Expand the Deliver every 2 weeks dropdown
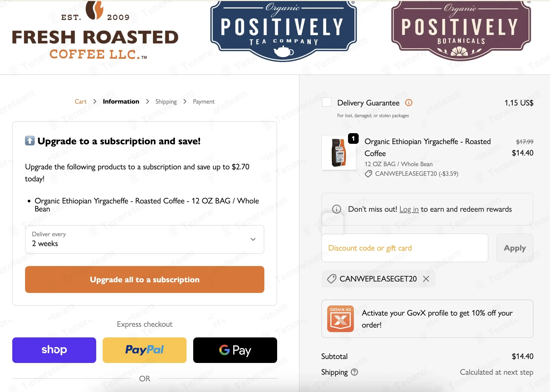This screenshot has width=550, height=392. (145, 239)
